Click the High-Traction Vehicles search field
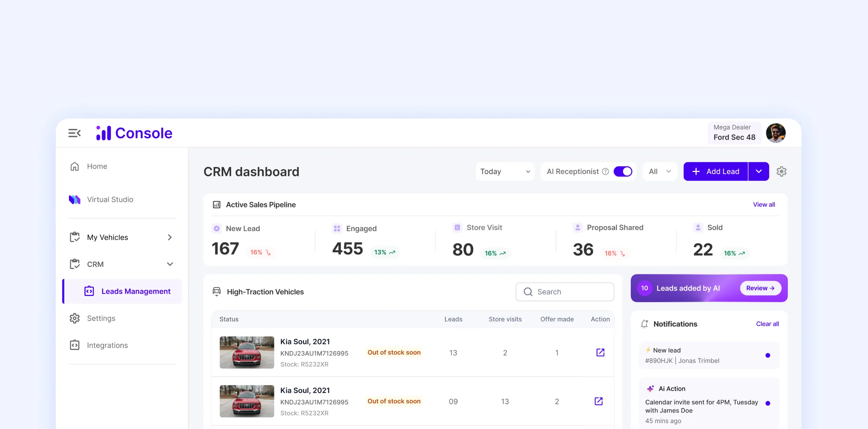The image size is (868, 429). tap(565, 292)
